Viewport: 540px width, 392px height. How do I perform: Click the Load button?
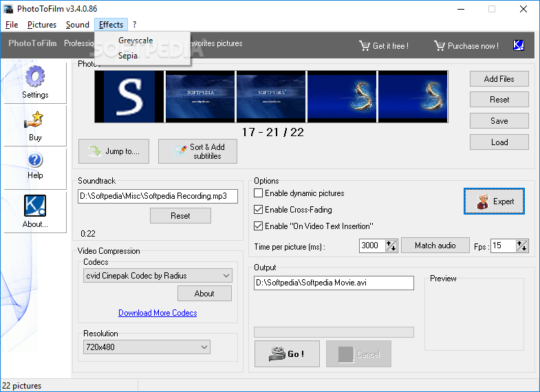click(x=499, y=142)
